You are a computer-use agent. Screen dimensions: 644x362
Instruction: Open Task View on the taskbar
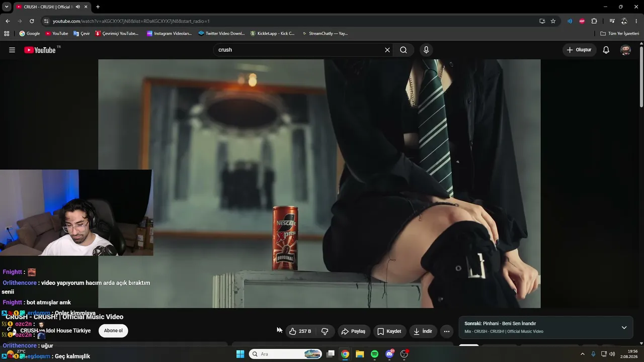pyautogui.click(x=331, y=354)
